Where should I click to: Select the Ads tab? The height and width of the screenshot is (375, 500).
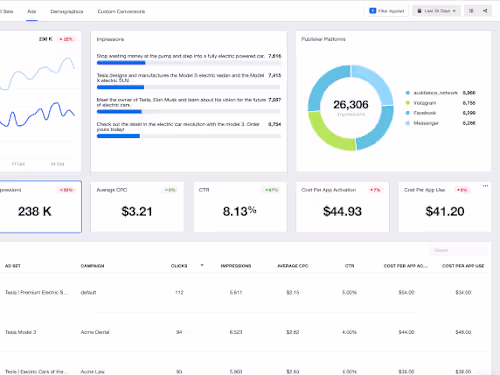click(x=32, y=11)
